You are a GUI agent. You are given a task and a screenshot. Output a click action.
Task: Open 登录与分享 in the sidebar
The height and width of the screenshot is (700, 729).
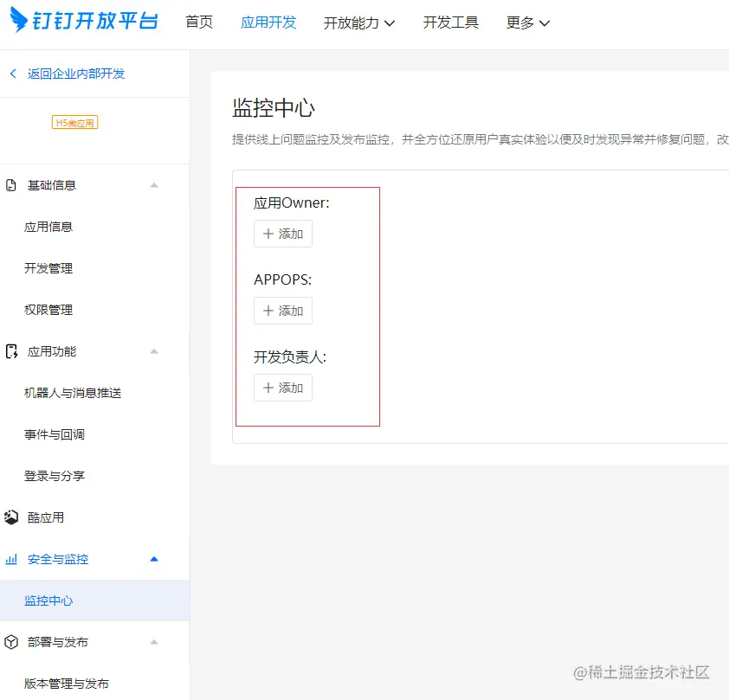pos(55,476)
